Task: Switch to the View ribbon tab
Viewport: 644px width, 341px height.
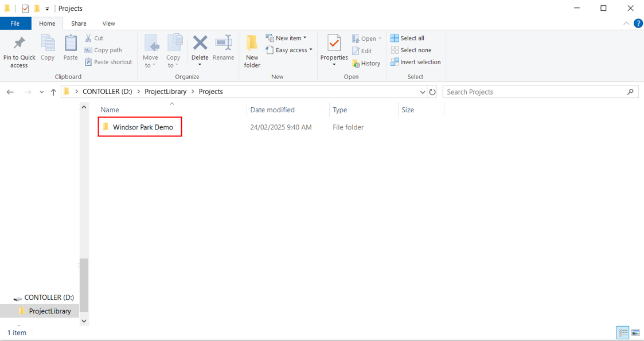Action: [x=109, y=23]
